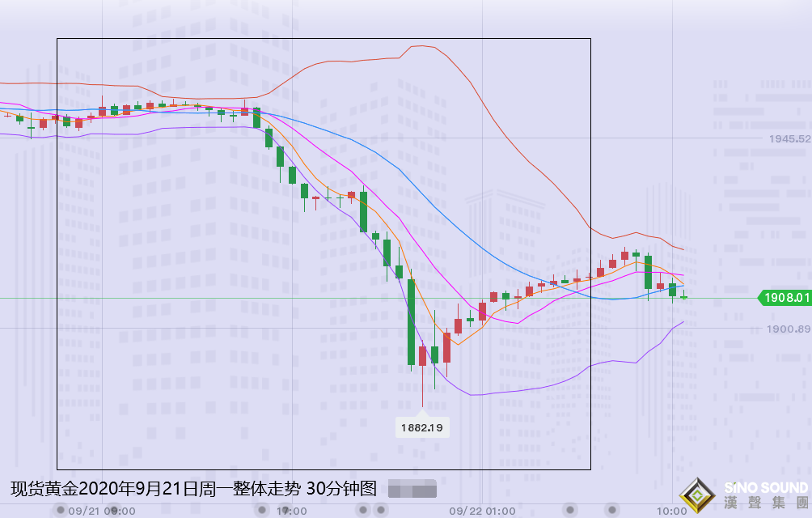Image resolution: width=812 pixels, height=518 pixels.
Task: Select the 1945.52 price axis label
Action: tap(789, 139)
